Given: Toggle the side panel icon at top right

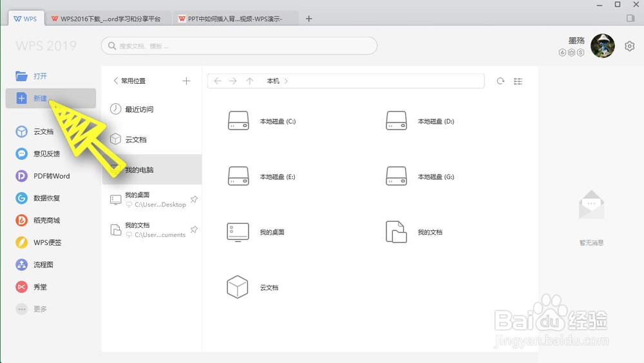Looking at the screenshot, I should click(630, 18).
